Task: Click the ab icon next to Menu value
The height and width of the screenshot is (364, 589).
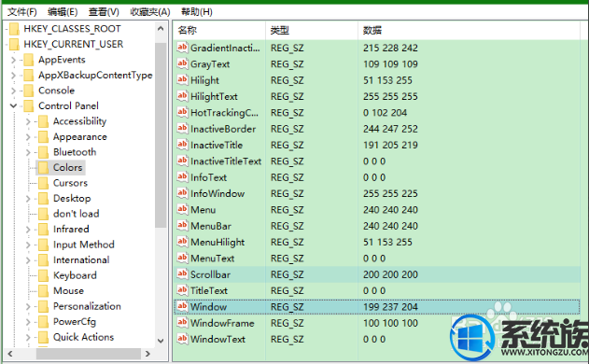Action: 182,209
